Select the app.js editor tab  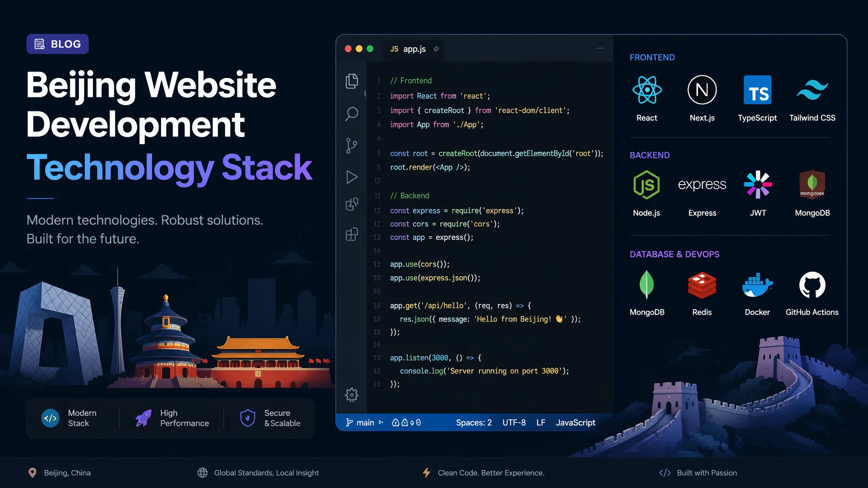pyautogui.click(x=413, y=49)
